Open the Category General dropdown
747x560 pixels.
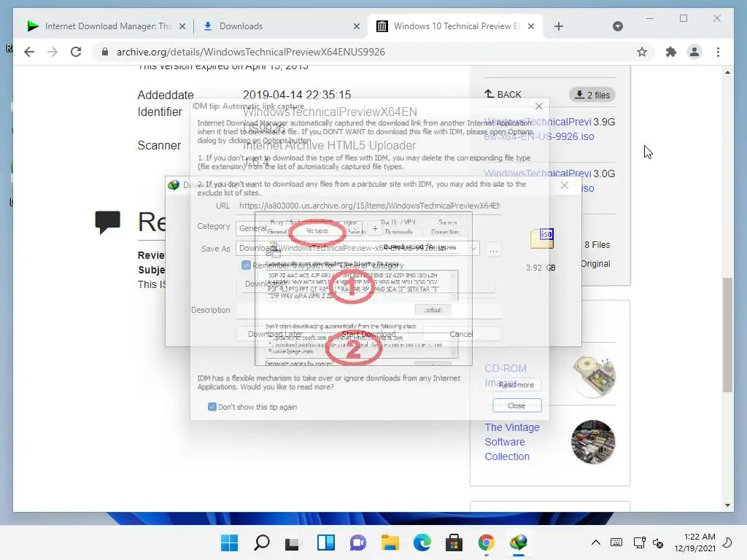[298, 228]
